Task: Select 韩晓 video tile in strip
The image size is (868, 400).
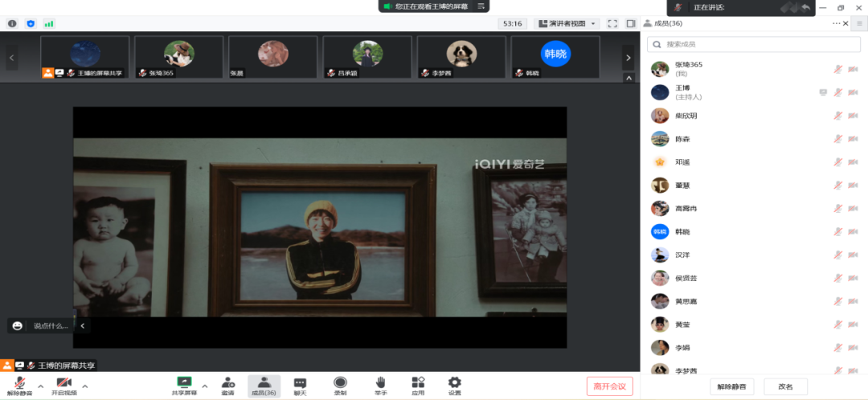Action: coord(555,57)
